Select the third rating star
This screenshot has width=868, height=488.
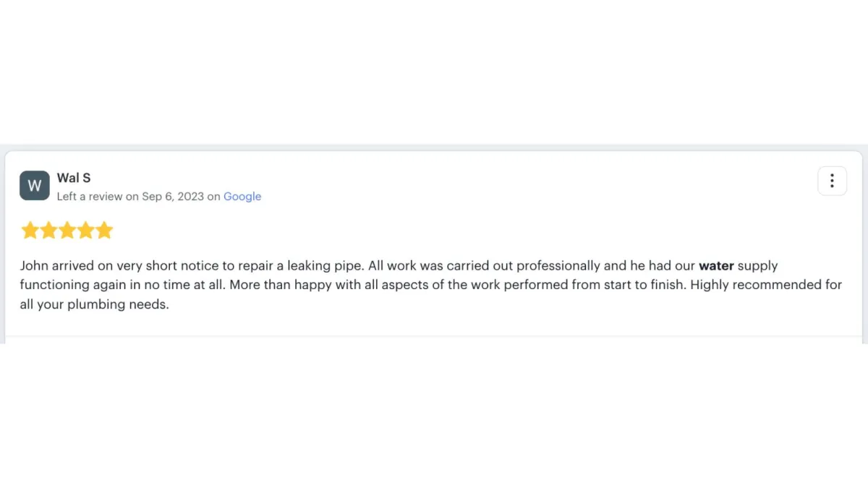(x=67, y=231)
